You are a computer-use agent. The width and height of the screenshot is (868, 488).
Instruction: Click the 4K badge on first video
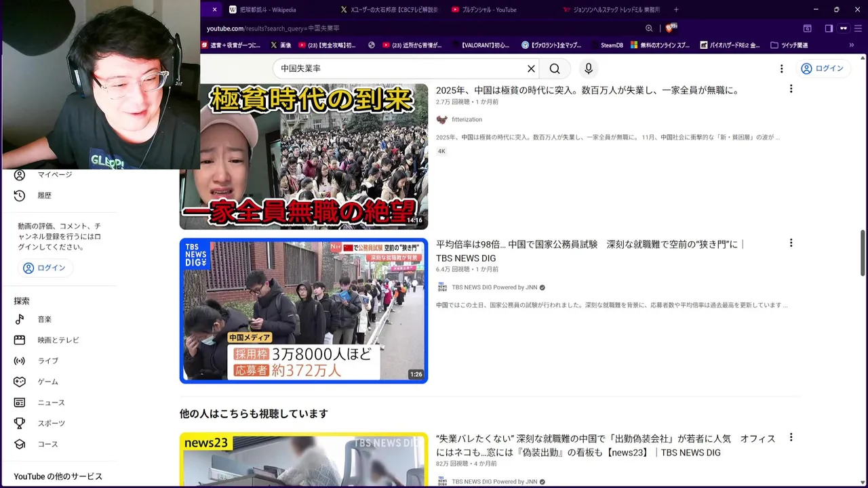pos(441,151)
